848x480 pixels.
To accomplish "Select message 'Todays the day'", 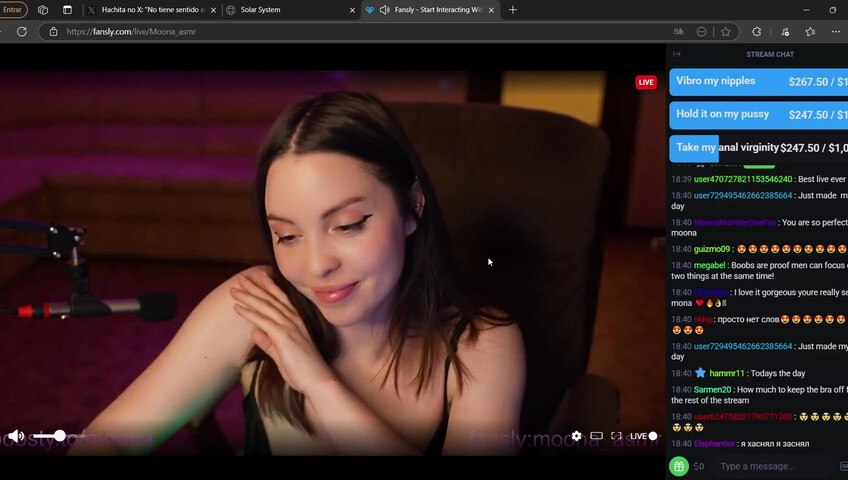I will click(778, 374).
